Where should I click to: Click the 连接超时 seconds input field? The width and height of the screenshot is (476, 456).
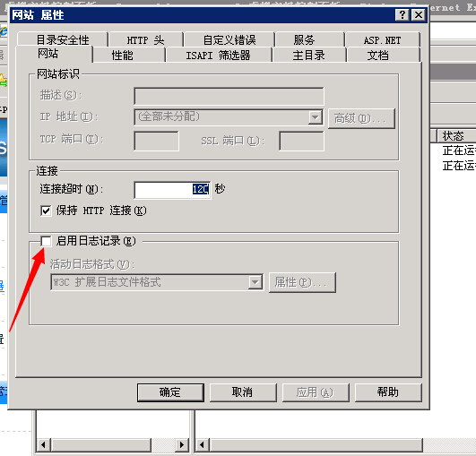coord(172,190)
